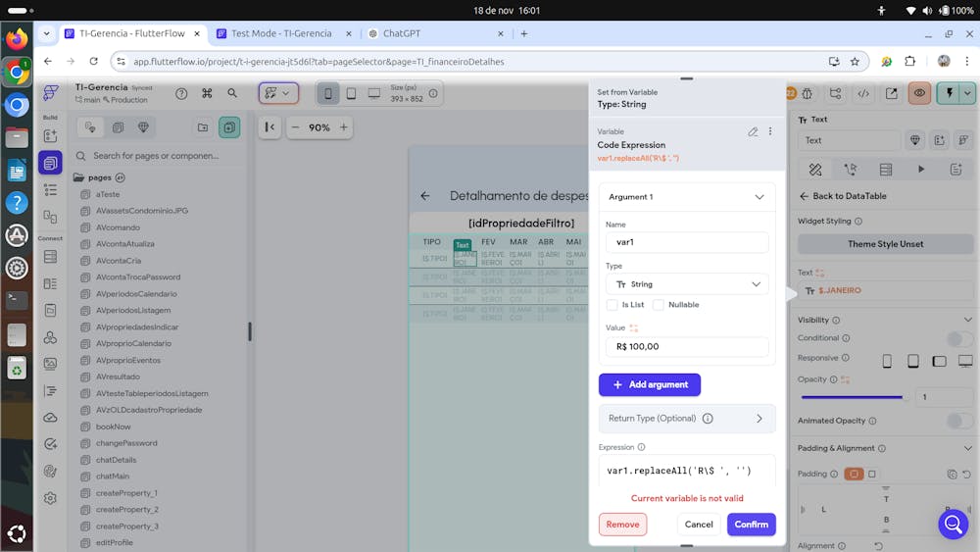Collapse the Padding & Alignment section
Viewport: 980px width, 552px height.
pyautogui.click(x=967, y=448)
